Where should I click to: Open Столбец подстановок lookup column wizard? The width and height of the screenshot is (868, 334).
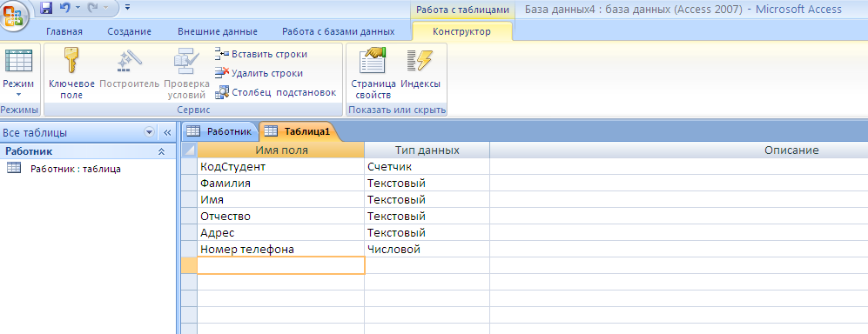(x=276, y=92)
